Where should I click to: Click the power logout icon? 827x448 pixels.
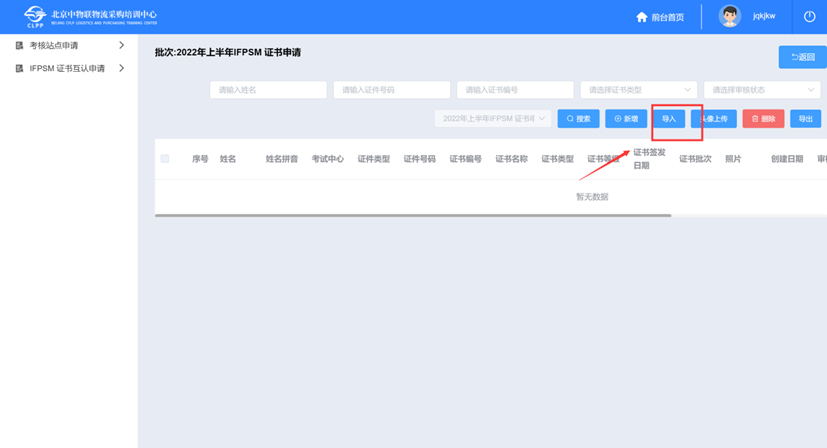point(809,17)
